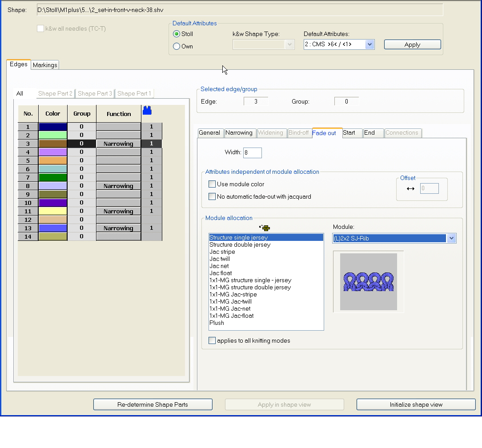Check No automatic fade-out with jacquard
Screen dimensions: 482x448
pyautogui.click(x=212, y=196)
